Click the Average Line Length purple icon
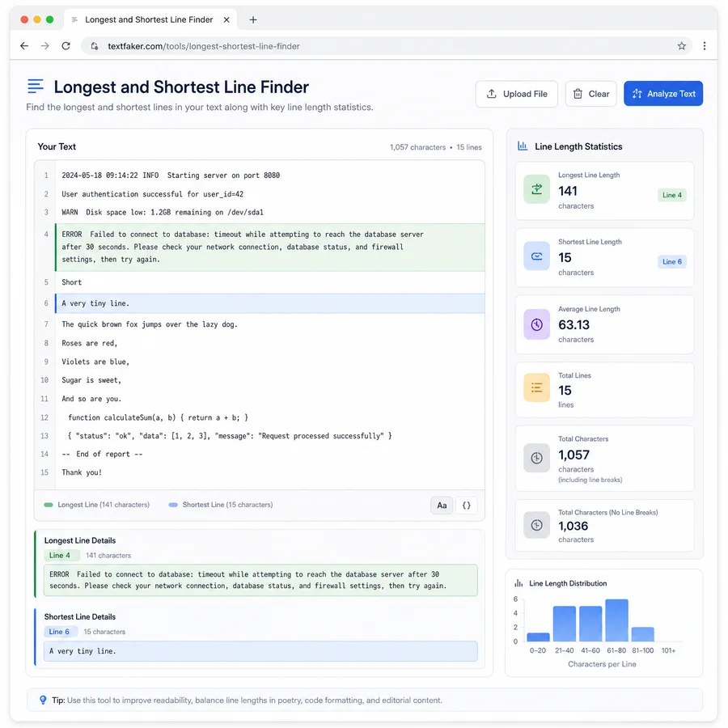This screenshot has width=728, height=728. coord(537,324)
